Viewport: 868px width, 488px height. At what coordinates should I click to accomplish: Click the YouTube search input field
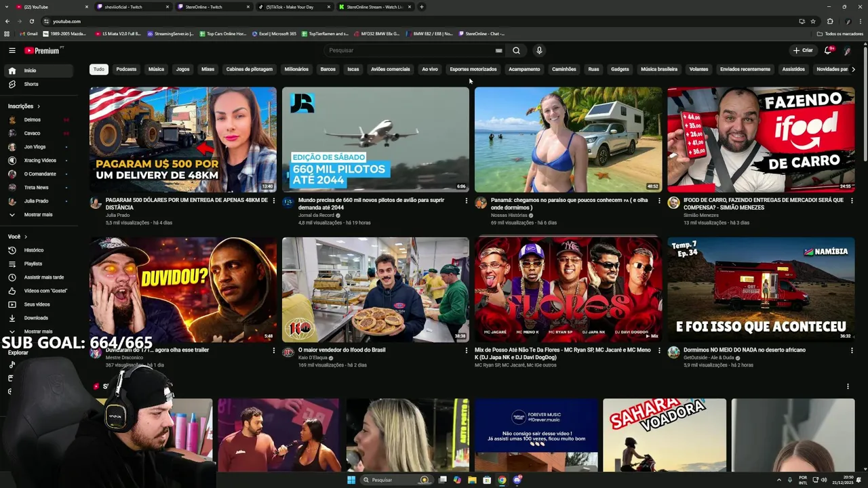pos(410,50)
